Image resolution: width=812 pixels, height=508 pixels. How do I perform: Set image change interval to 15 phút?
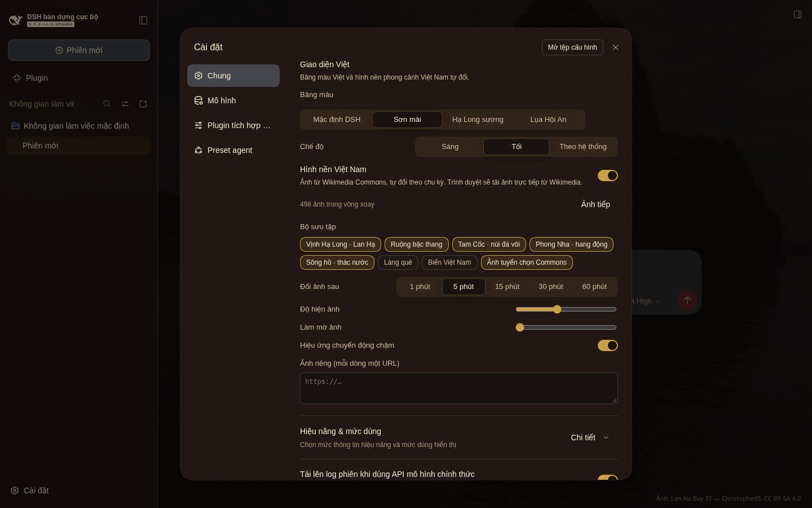[507, 287]
